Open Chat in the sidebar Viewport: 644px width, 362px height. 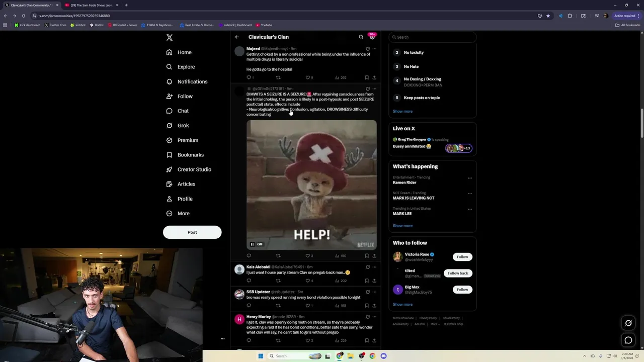(x=178, y=111)
